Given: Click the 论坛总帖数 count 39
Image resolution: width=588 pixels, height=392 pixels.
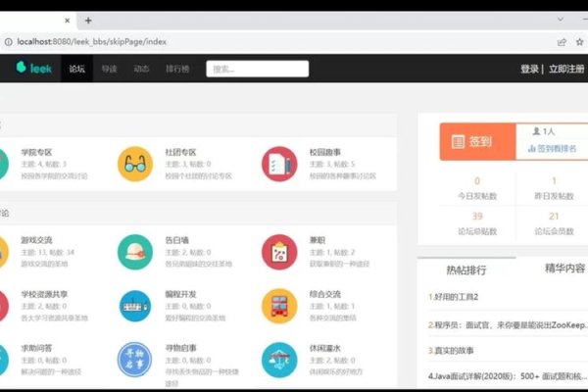Looking at the screenshot, I should pyautogui.click(x=477, y=217).
